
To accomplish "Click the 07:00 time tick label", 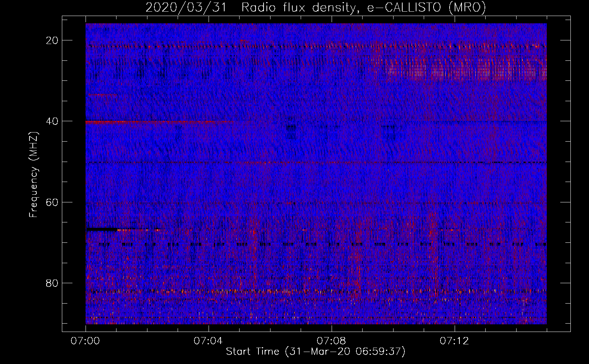I will point(86,341).
